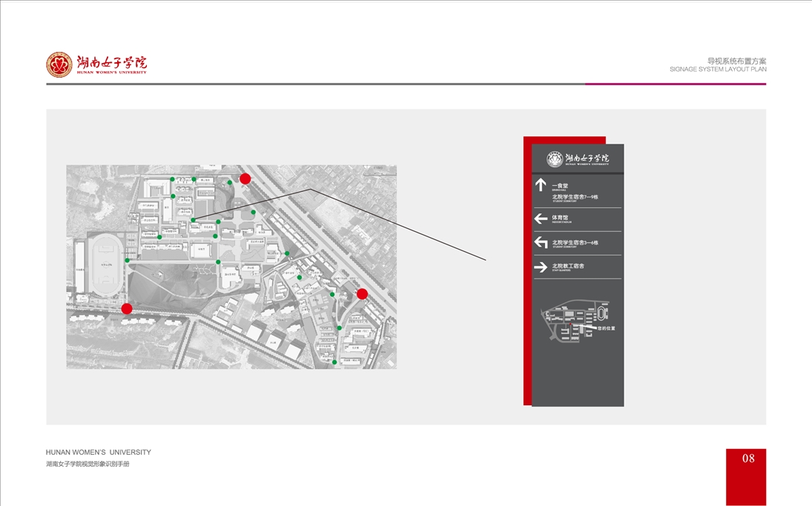The height and width of the screenshot is (506, 812).
Task: Click the 北院学生宿舍7—9栋 label on signboard
Action: pyautogui.click(x=575, y=197)
